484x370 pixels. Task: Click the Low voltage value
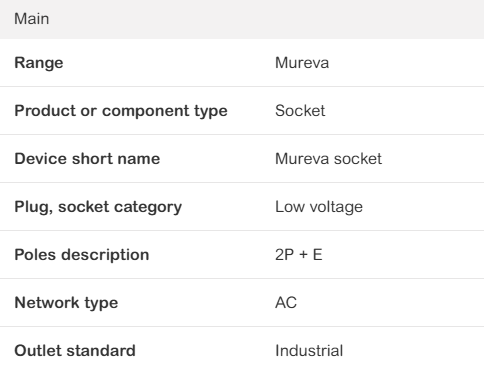click(319, 207)
